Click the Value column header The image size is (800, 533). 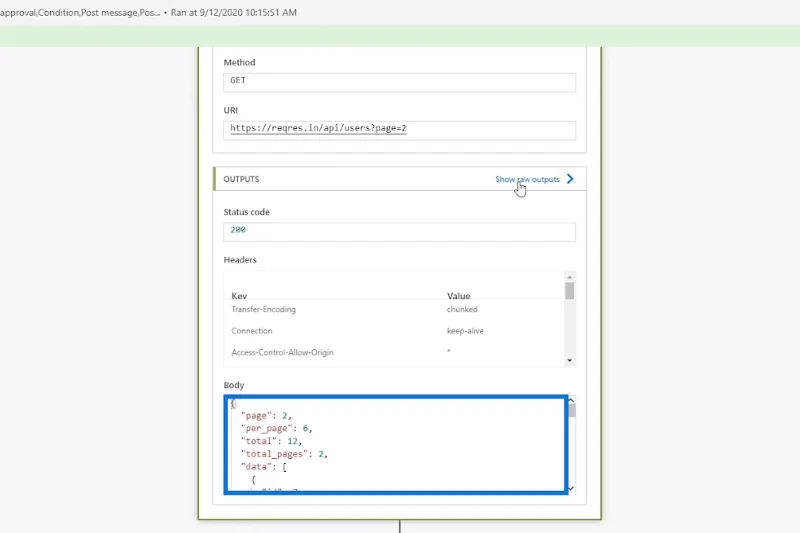click(459, 296)
